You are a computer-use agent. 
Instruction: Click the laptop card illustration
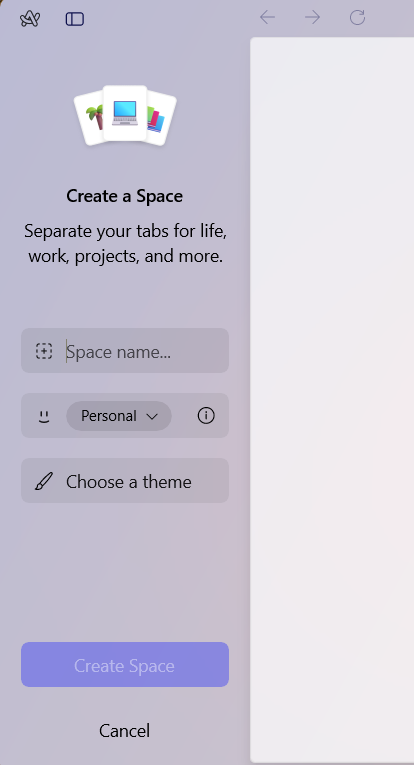pyautogui.click(x=125, y=113)
